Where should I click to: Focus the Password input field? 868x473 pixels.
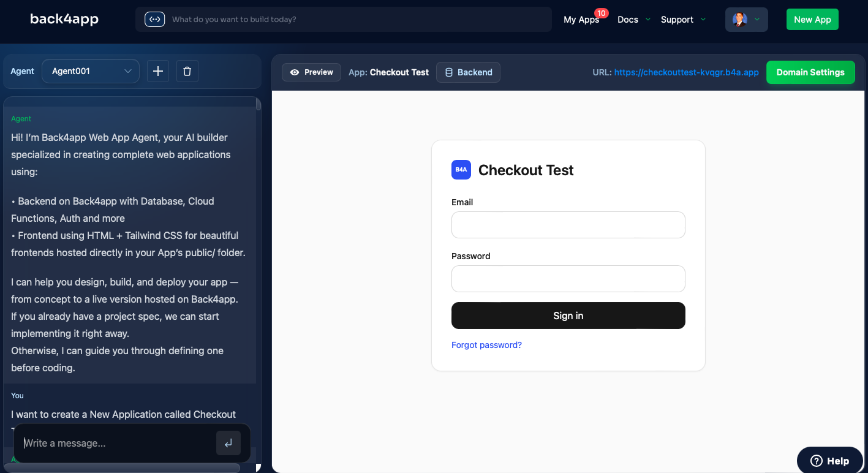click(x=568, y=279)
